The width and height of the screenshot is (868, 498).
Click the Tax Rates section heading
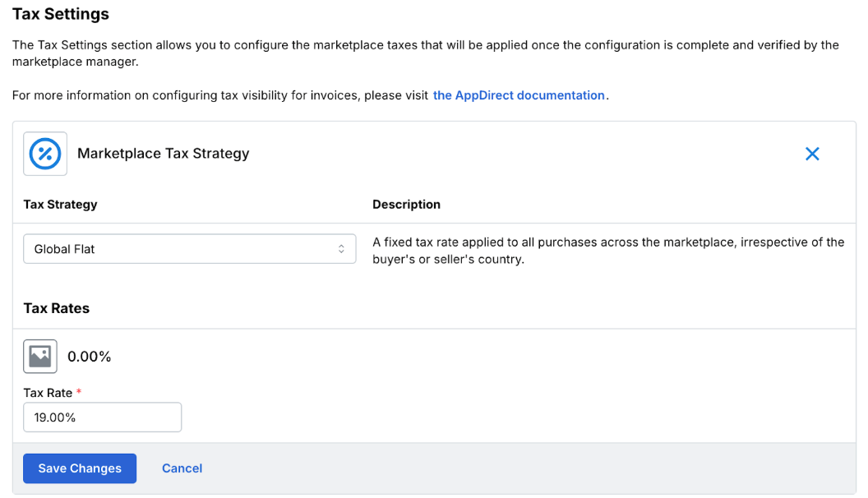[57, 308]
